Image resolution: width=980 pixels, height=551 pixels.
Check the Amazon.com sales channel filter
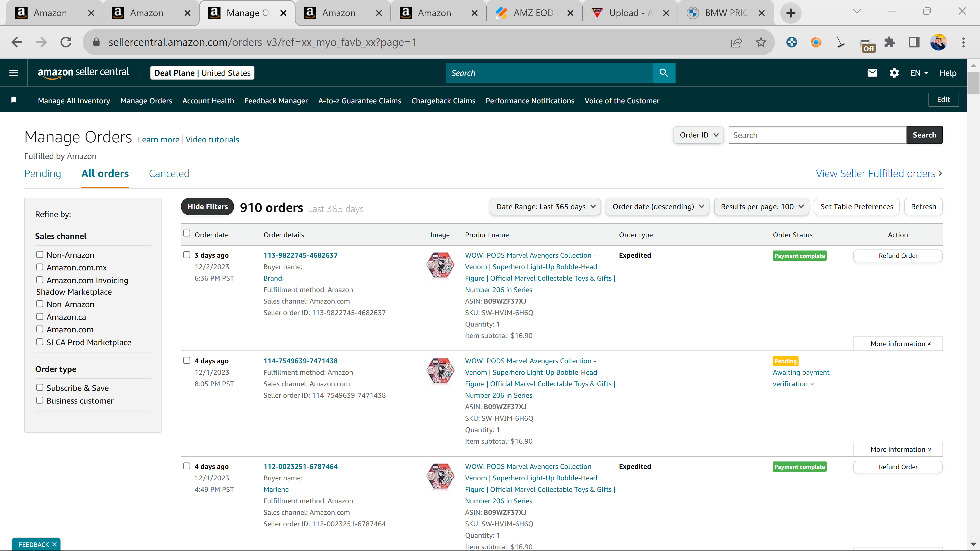pyautogui.click(x=40, y=329)
